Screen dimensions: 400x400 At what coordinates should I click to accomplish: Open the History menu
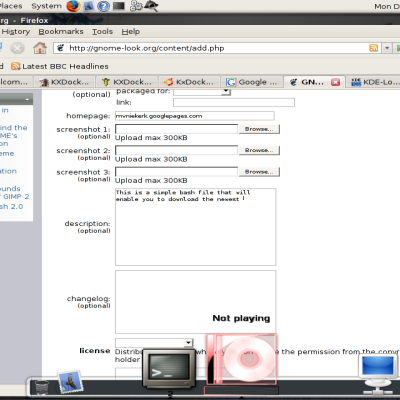tap(16, 32)
